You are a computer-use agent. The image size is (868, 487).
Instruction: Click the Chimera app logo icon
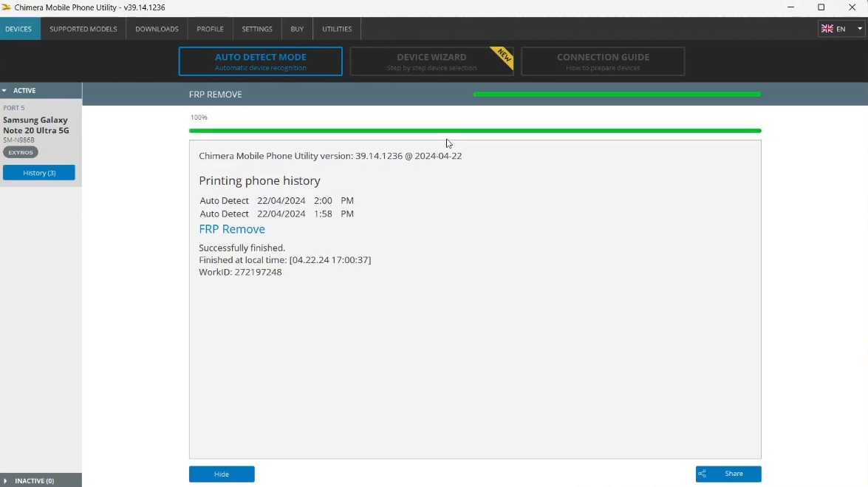(x=6, y=7)
